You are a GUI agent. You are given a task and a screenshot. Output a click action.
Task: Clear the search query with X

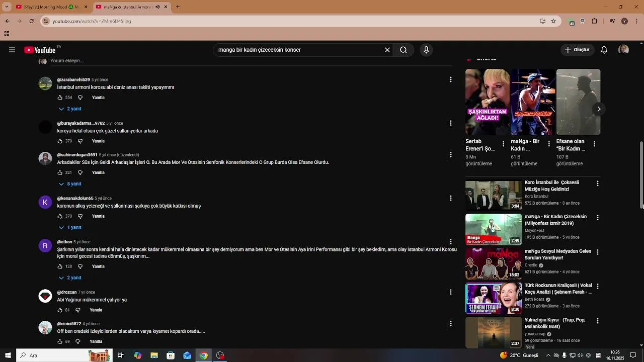[387, 50]
